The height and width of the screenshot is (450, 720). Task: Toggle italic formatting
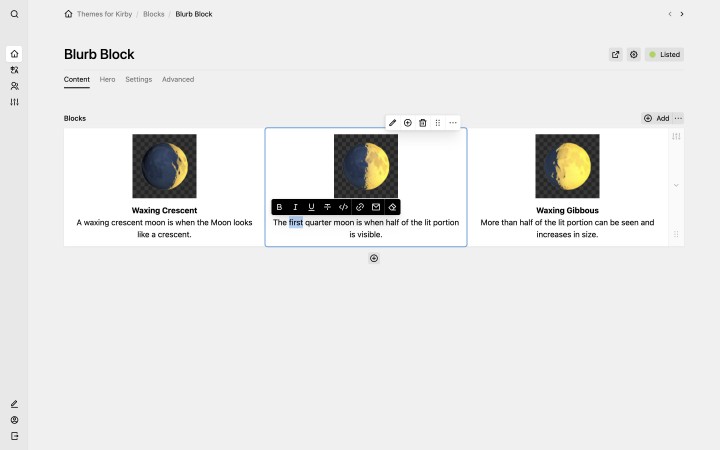295,207
